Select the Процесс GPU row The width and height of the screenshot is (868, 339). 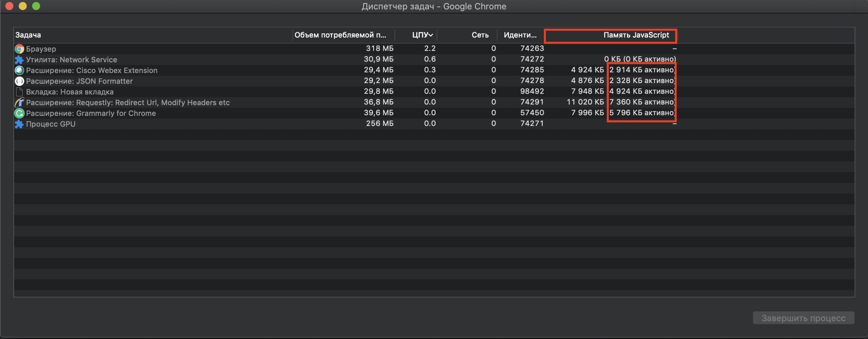[434, 124]
